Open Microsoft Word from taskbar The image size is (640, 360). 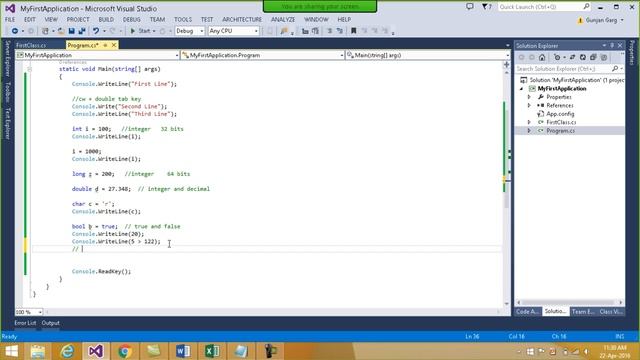pos(183,351)
